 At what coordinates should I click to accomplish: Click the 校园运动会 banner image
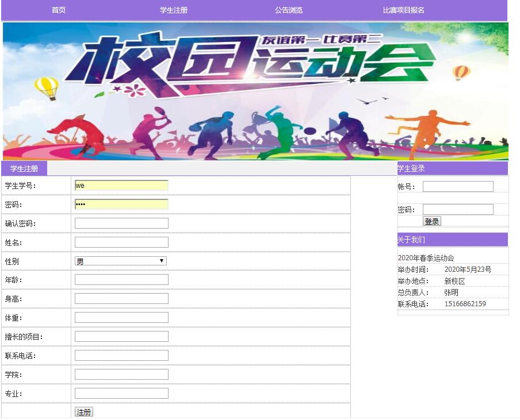tap(255, 91)
